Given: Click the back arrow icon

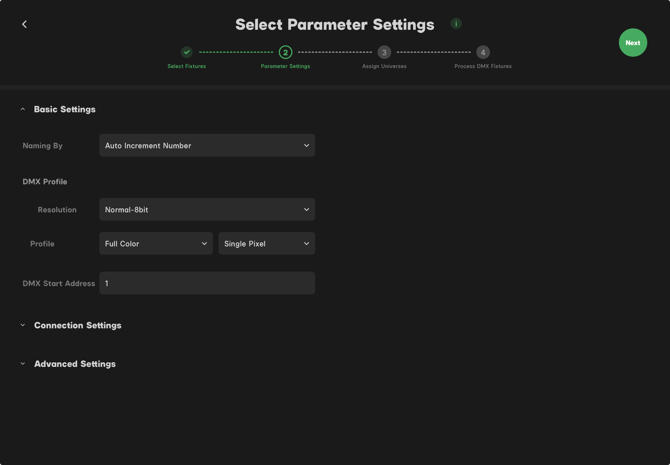Looking at the screenshot, I should tap(25, 24).
